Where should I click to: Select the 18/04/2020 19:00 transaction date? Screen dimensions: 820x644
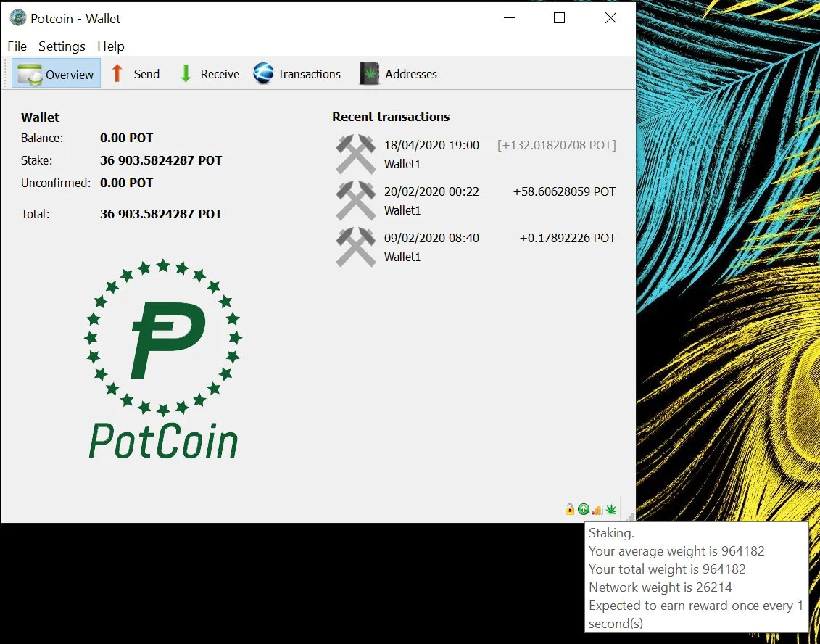coord(431,146)
